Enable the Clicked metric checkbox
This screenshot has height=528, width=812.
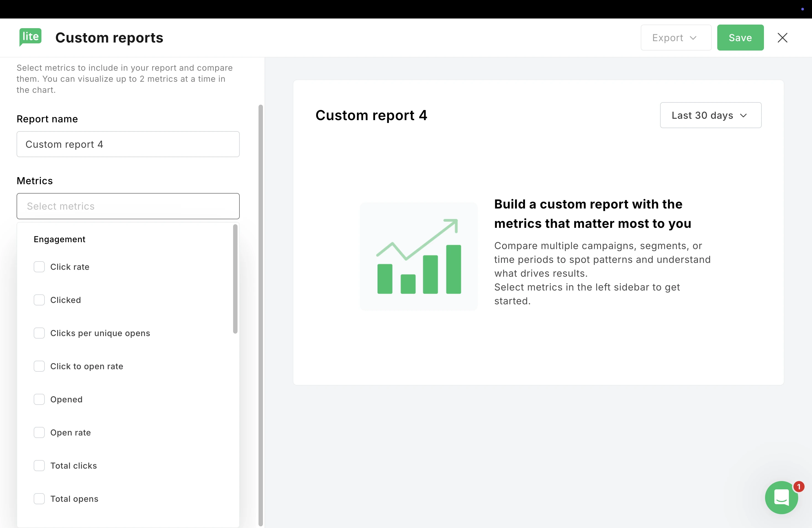[x=39, y=300]
